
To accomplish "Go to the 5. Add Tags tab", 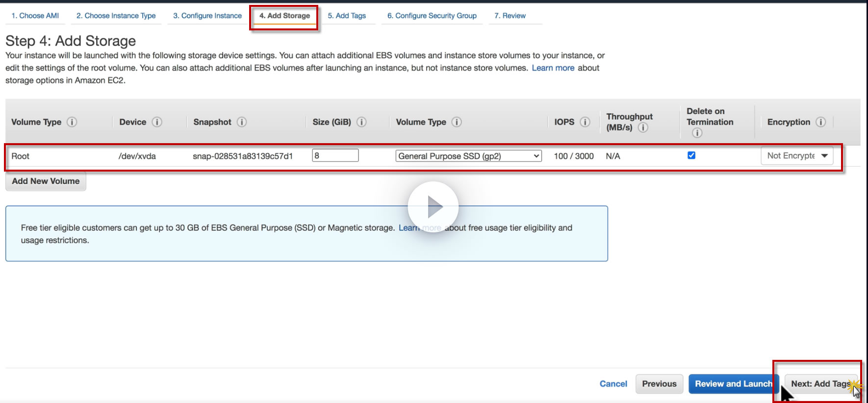I will point(347,16).
